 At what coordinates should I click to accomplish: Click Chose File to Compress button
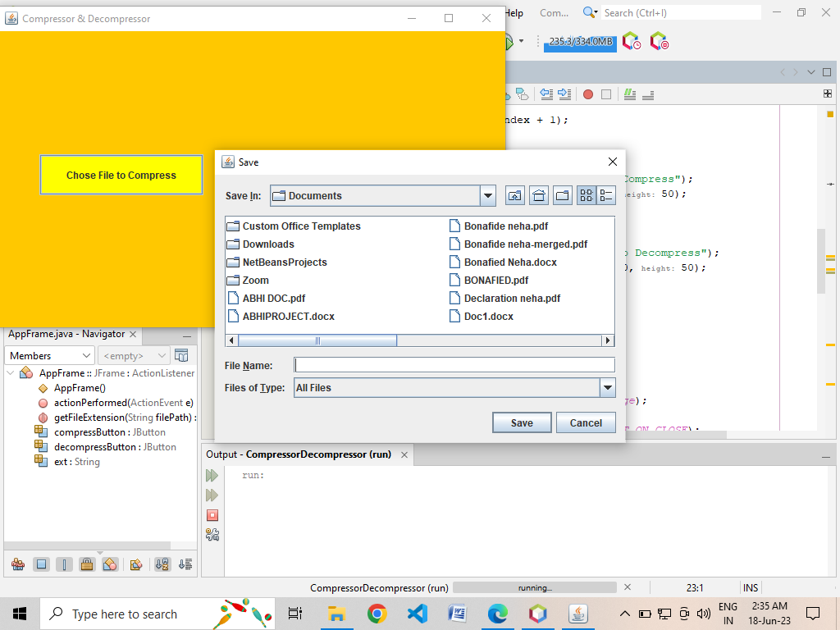pos(121,176)
